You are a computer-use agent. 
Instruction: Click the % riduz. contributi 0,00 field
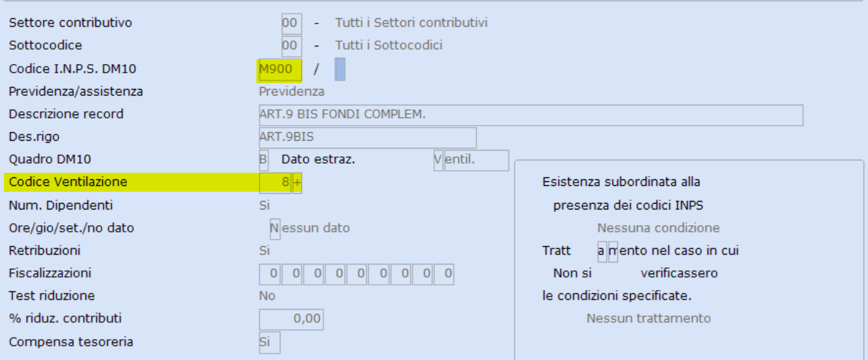coord(291,319)
